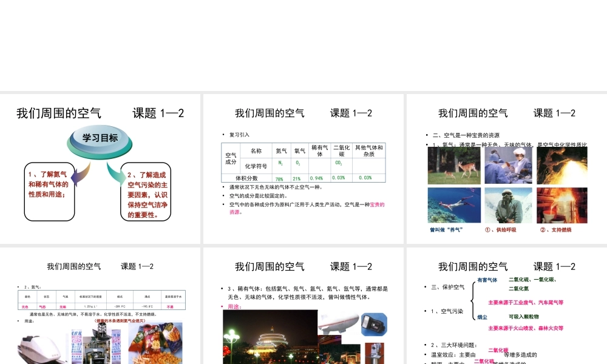607x364 pixels.
Task: Click the camera flash unit photo
Action: (374, 324)
